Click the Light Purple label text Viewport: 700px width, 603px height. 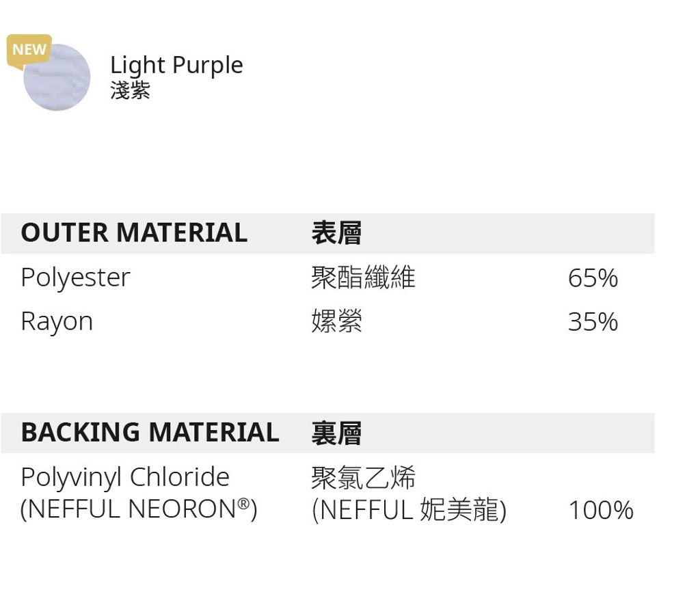[x=176, y=65]
